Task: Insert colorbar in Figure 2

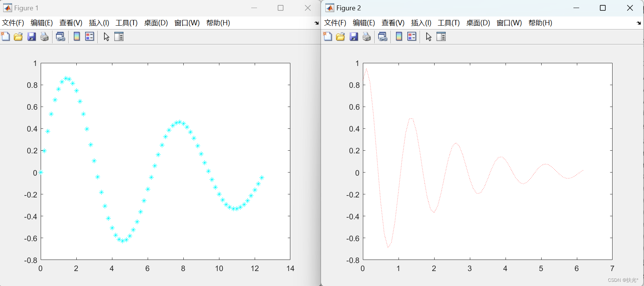Action: pyautogui.click(x=399, y=36)
